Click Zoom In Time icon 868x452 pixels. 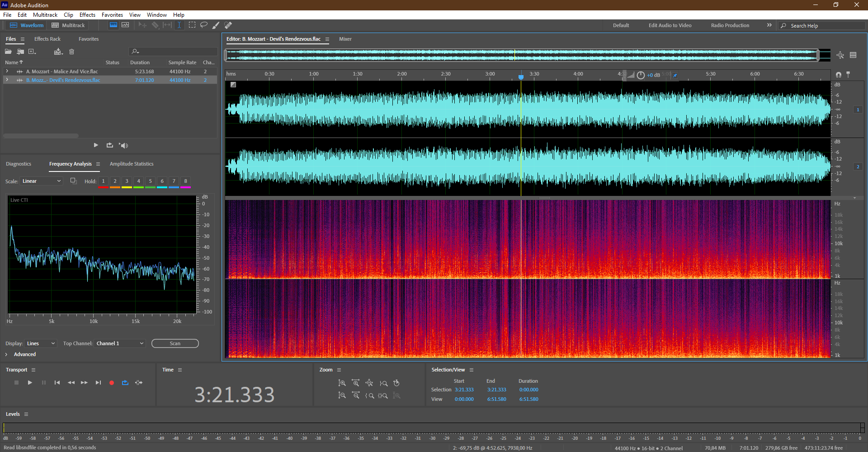coord(356,383)
